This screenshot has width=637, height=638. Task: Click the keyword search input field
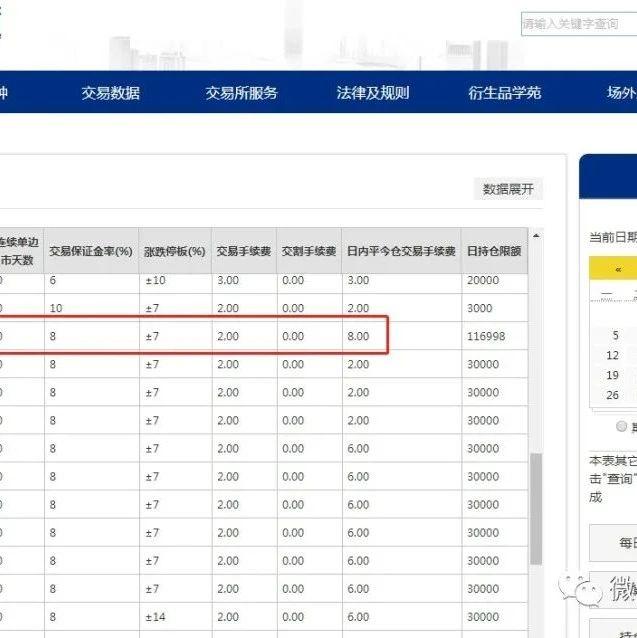[579, 24]
